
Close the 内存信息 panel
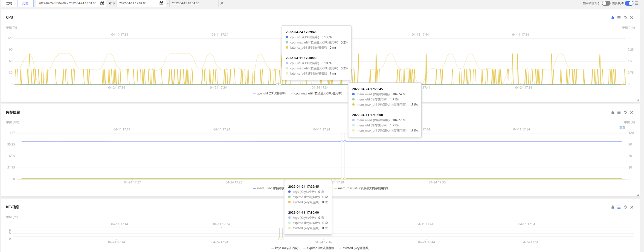(632, 112)
